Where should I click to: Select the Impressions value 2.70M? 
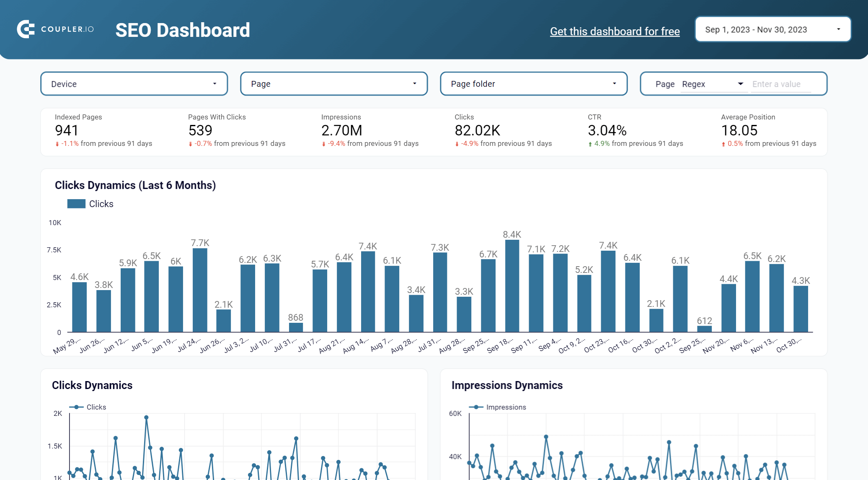pyautogui.click(x=342, y=130)
